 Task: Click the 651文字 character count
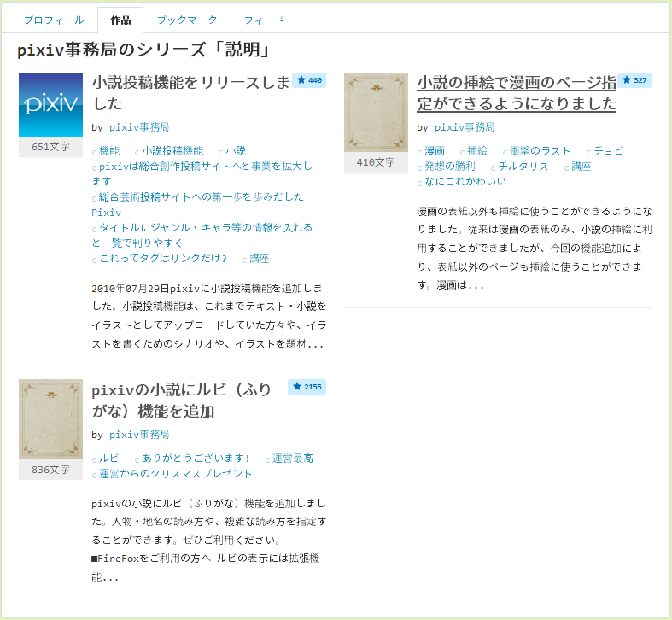pos(50,147)
